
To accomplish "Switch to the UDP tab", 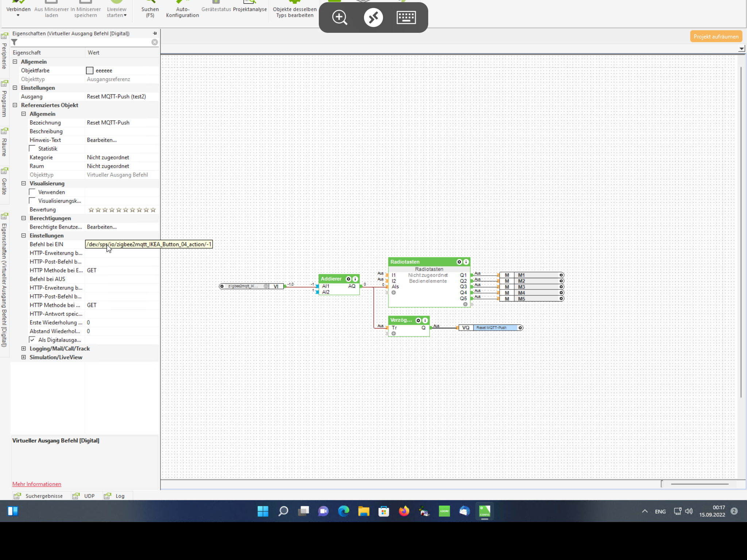I will [x=89, y=496].
